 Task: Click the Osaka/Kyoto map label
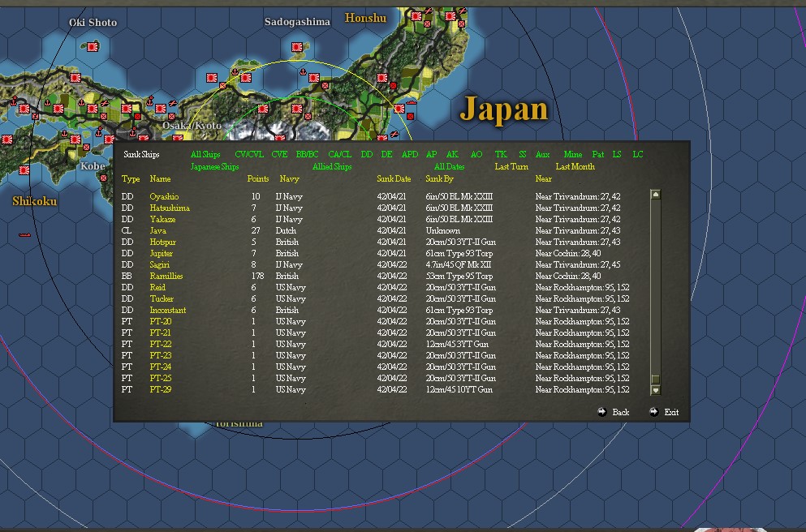coord(192,126)
